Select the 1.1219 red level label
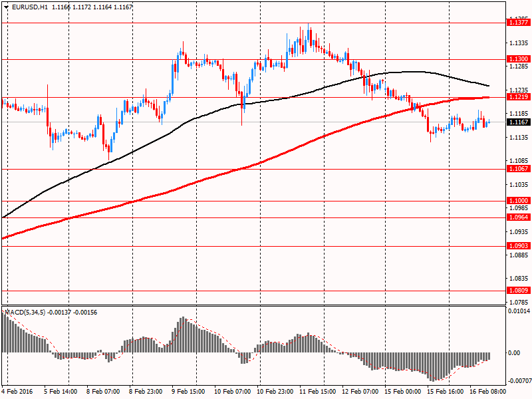The width and height of the screenshot is (532, 399). (x=519, y=97)
